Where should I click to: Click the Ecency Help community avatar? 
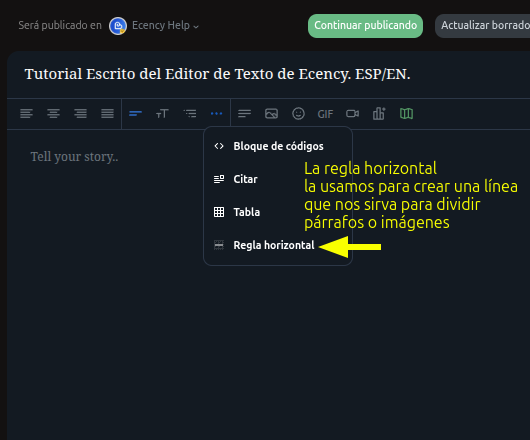(118, 26)
